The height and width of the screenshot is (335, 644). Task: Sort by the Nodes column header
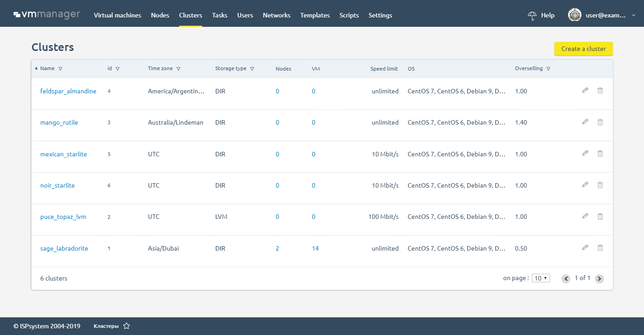tap(284, 69)
